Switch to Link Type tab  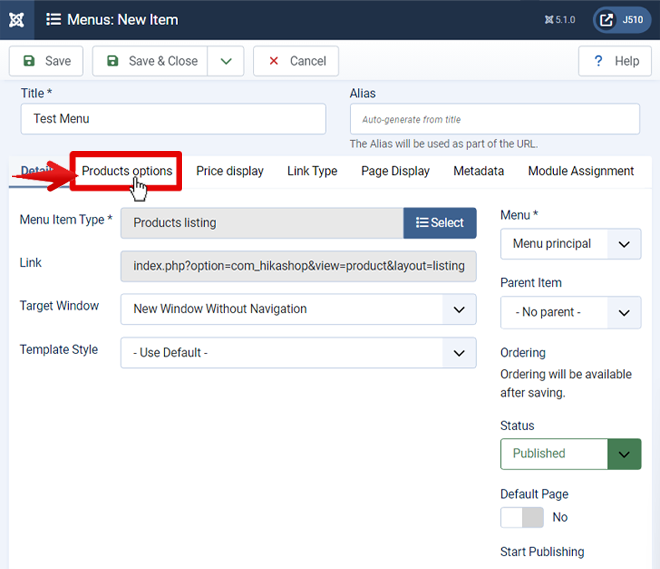tap(312, 171)
